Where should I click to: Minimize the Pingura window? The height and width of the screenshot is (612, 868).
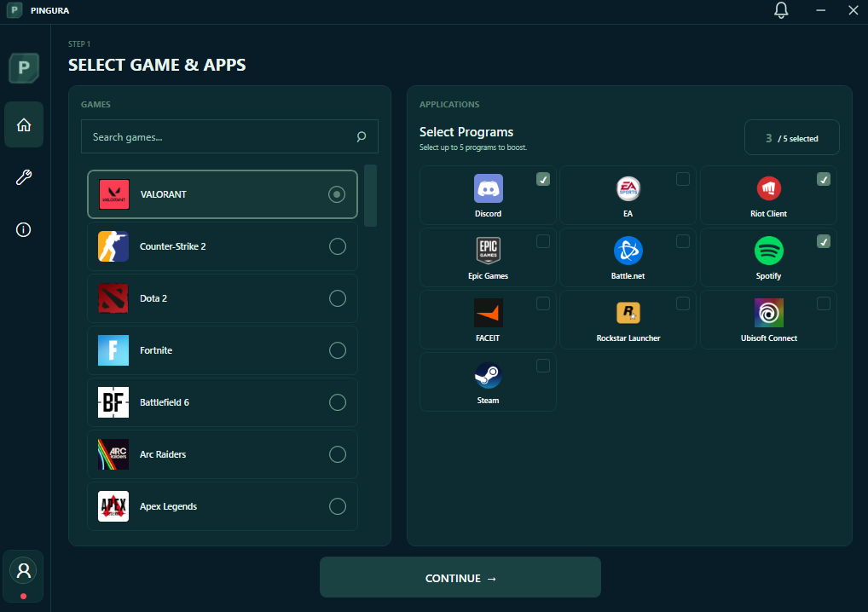pos(820,10)
